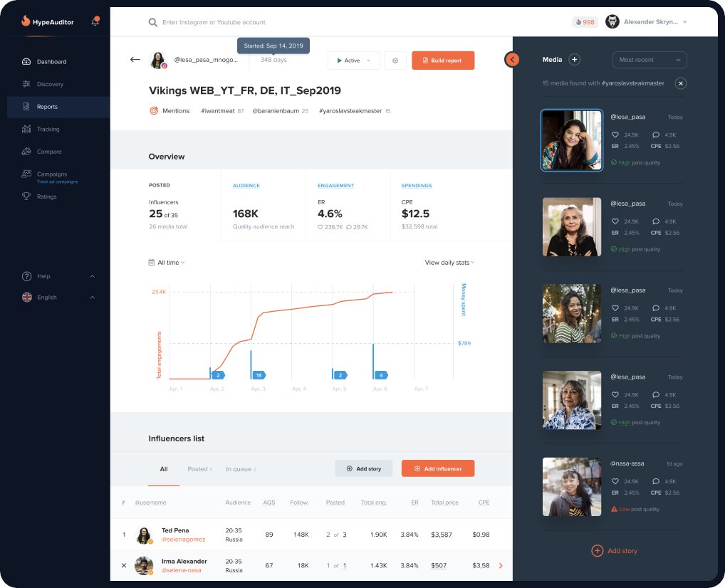The image size is (725, 588).
Task: Click the HypeAuditor flame logo
Action: point(27,21)
